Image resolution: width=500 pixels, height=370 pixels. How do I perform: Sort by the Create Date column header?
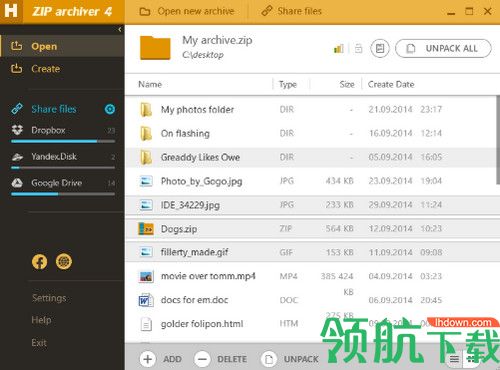coord(391,84)
